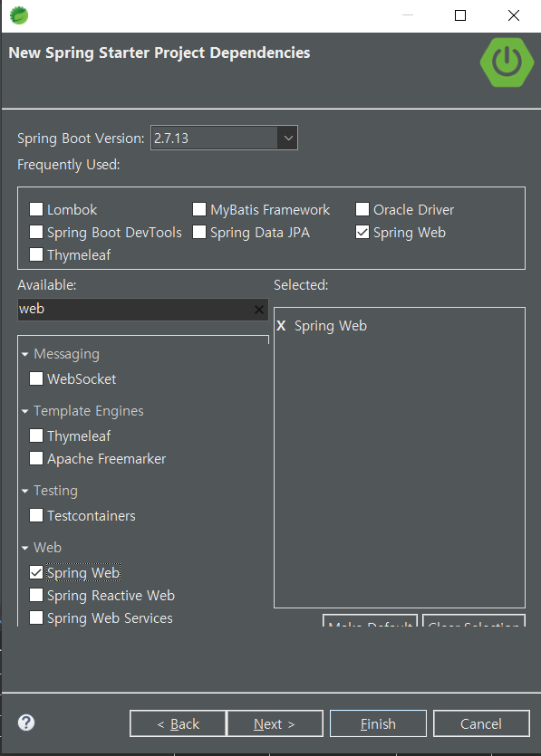This screenshot has width=541, height=756.
Task: Collapse the Web category
Action: pyautogui.click(x=25, y=548)
